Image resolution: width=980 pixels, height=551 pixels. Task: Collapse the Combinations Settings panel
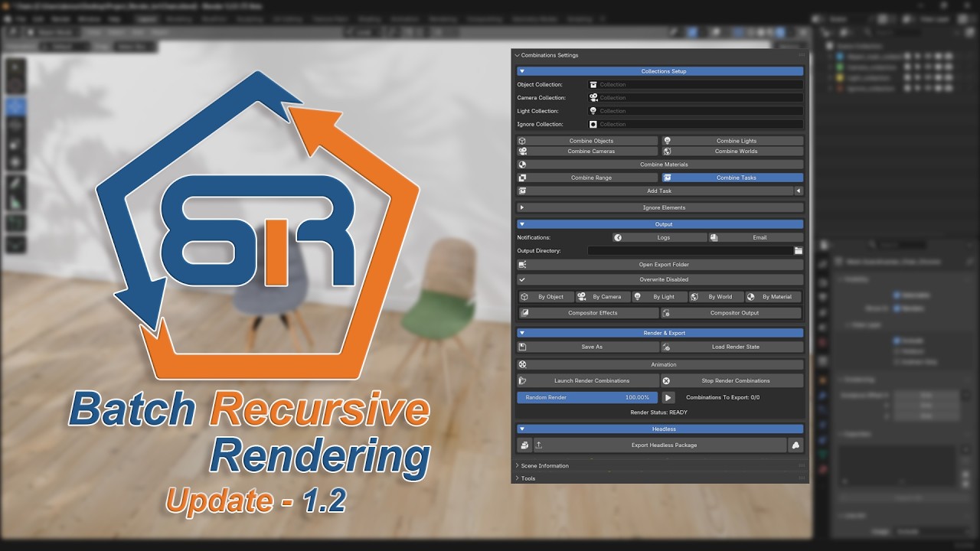547,55
